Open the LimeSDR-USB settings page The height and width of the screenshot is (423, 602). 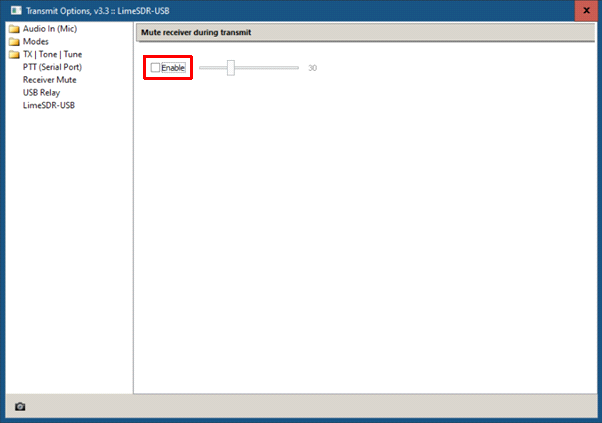49,105
